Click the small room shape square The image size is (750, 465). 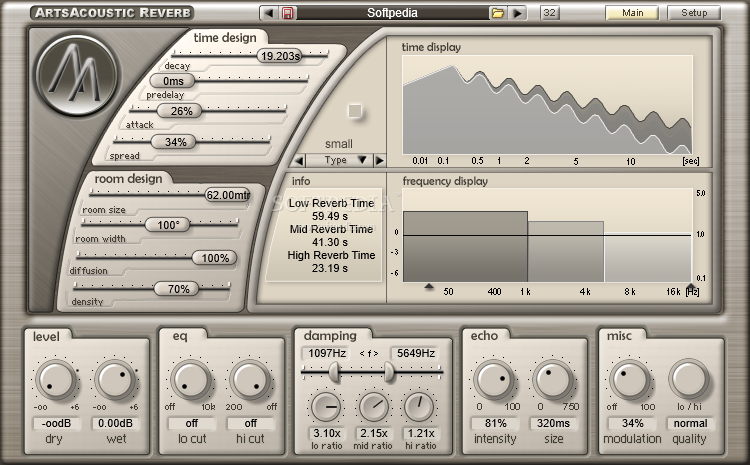[x=355, y=111]
